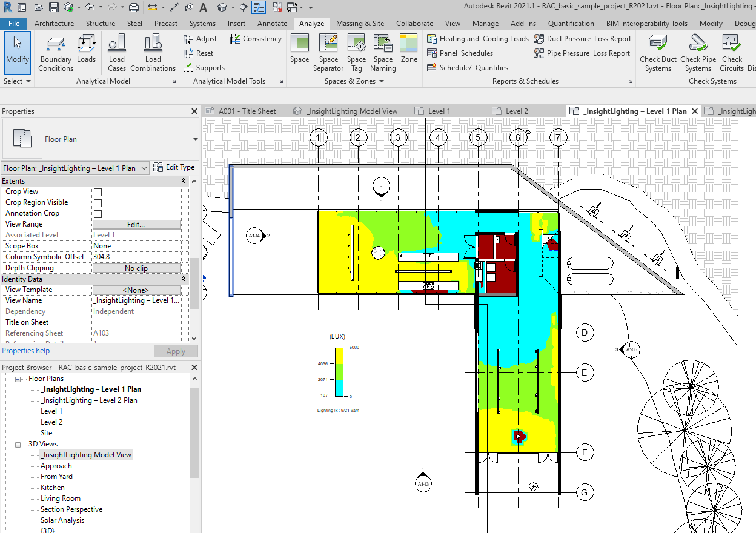Click View Template None button
Image resolution: width=756 pixels, height=533 pixels.
tap(136, 290)
